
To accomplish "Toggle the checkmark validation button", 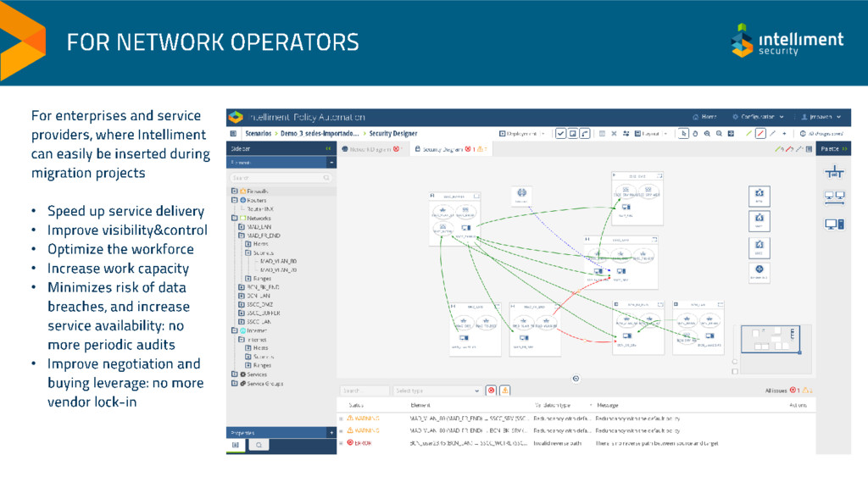I will [561, 133].
